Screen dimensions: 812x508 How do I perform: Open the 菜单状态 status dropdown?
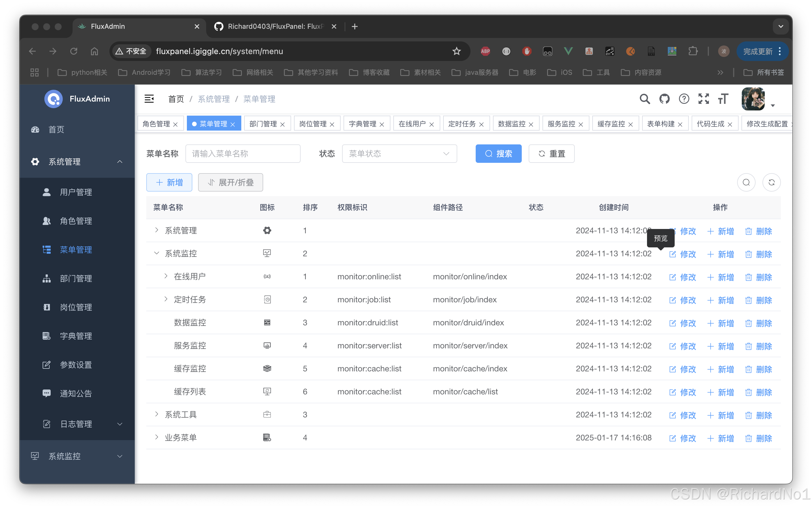(399, 154)
